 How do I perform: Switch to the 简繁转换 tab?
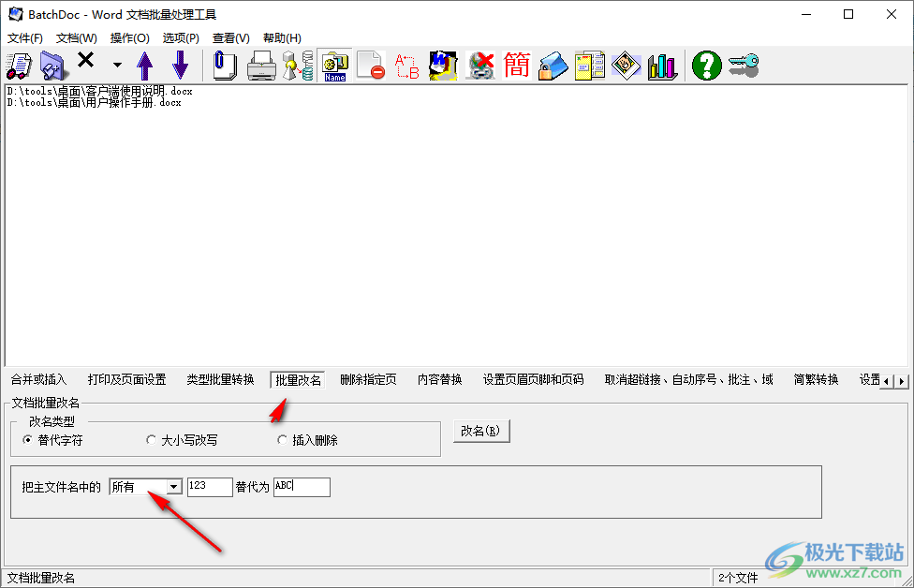point(816,380)
